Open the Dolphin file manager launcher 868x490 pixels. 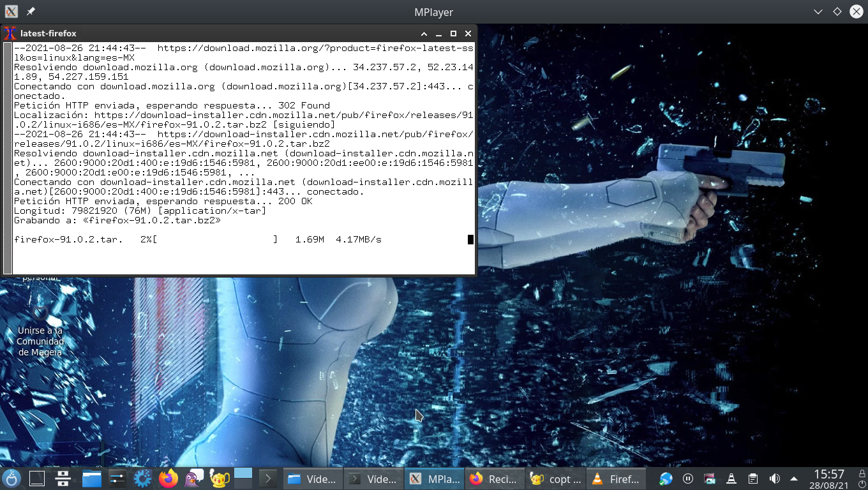point(92,479)
